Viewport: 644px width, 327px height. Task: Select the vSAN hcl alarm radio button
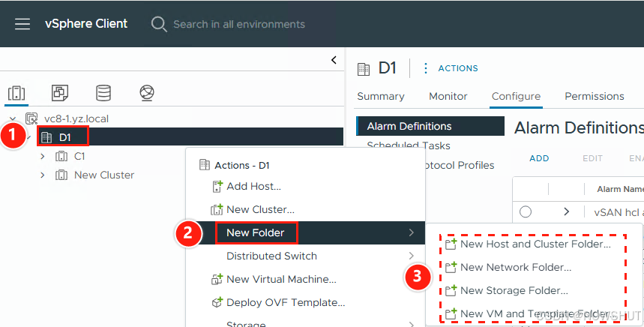(x=526, y=212)
